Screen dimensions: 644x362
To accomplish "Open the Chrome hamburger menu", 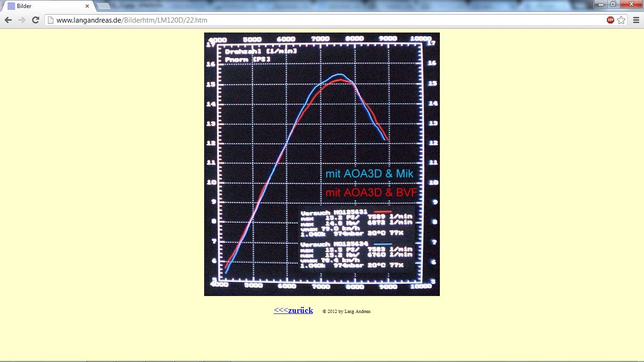I will point(636,20).
